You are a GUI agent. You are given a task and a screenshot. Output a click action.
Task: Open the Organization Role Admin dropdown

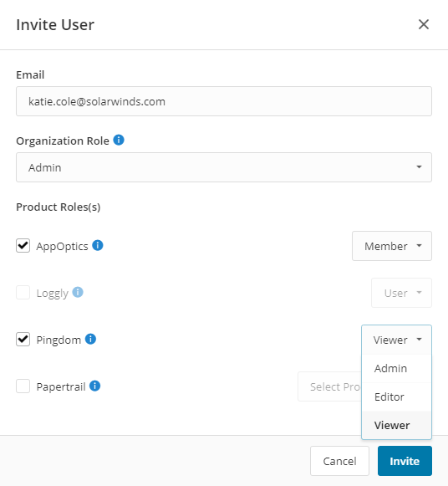(224, 167)
